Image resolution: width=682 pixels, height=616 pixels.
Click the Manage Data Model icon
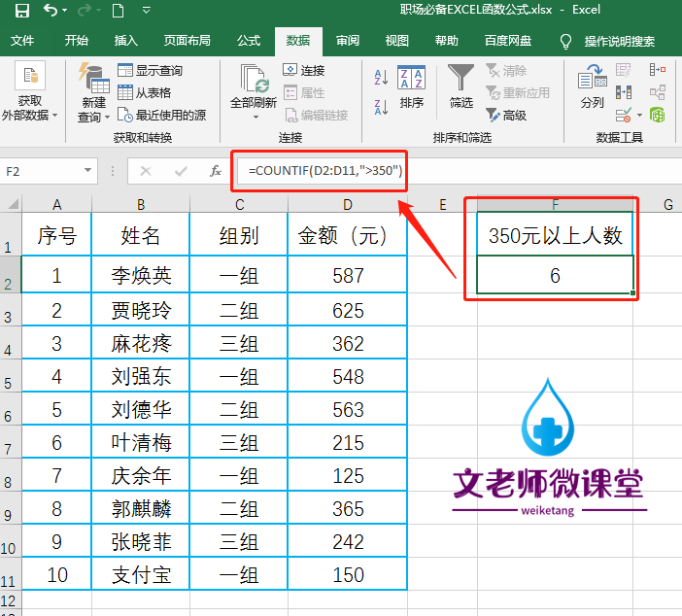point(657,116)
